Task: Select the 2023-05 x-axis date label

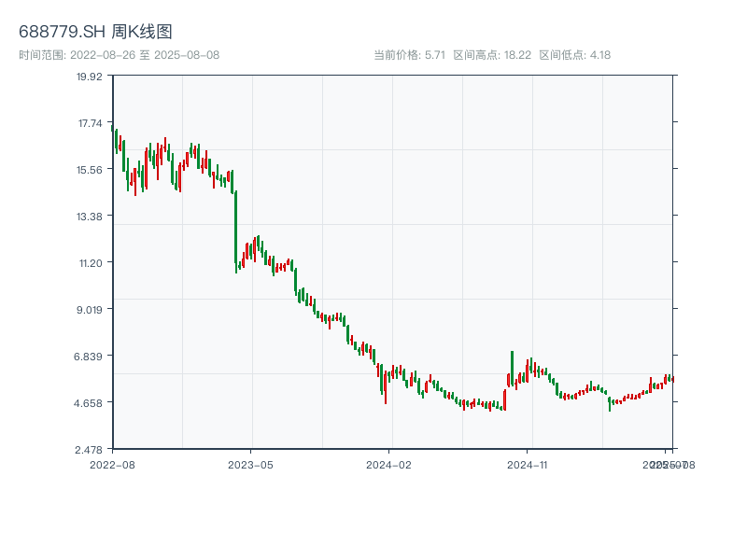Action: pos(250,464)
